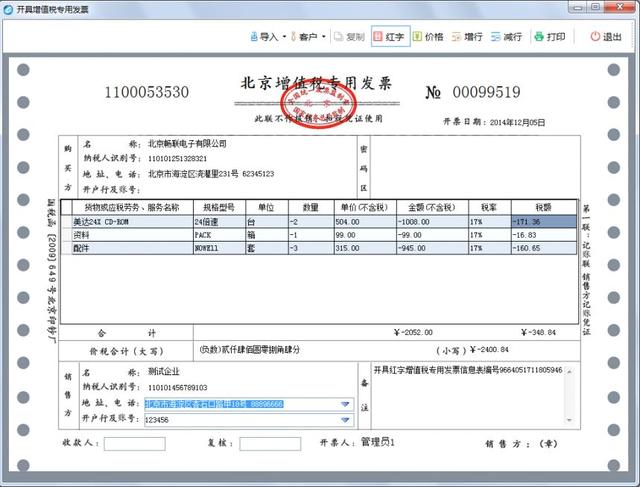The width and height of the screenshot is (640, 487).
Task: Click the issuer name 管理员1
Action: click(x=378, y=442)
